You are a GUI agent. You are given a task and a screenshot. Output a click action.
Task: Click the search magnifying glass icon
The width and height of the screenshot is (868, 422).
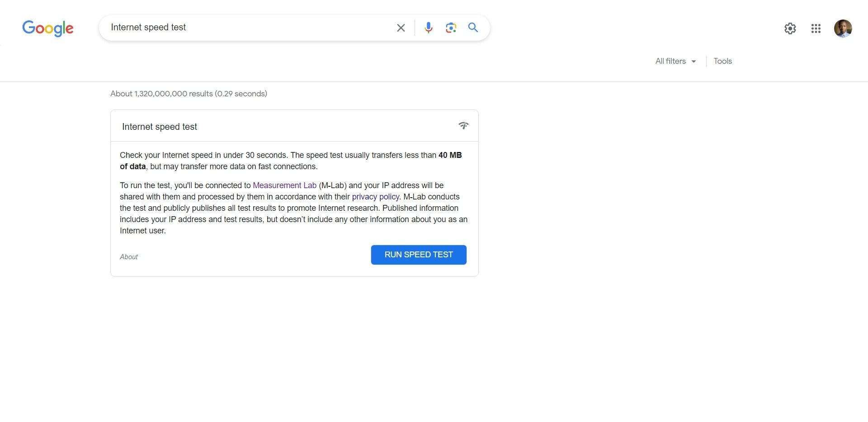click(473, 28)
